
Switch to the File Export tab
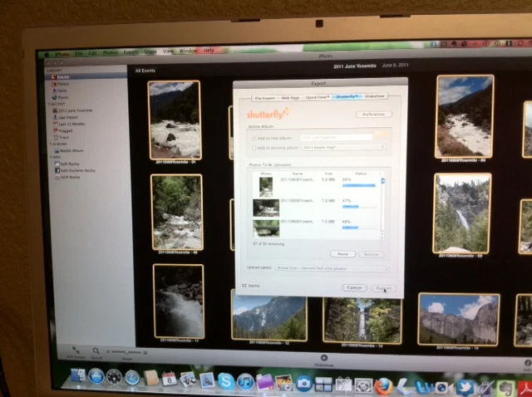point(264,98)
